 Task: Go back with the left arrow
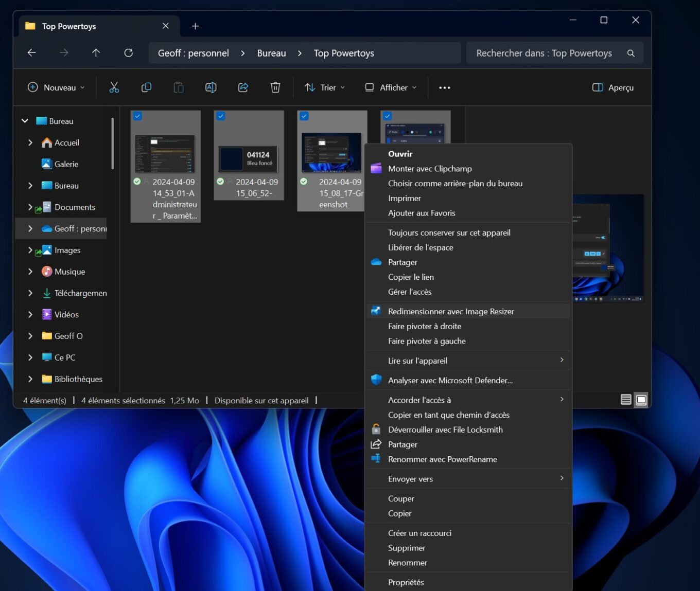[31, 52]
